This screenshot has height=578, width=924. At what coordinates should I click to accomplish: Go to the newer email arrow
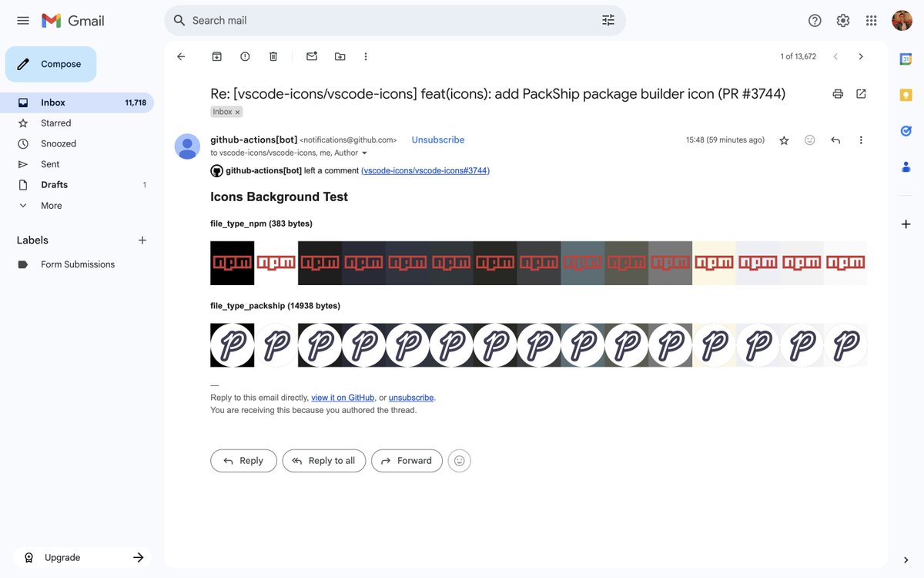tap(835, 56)
